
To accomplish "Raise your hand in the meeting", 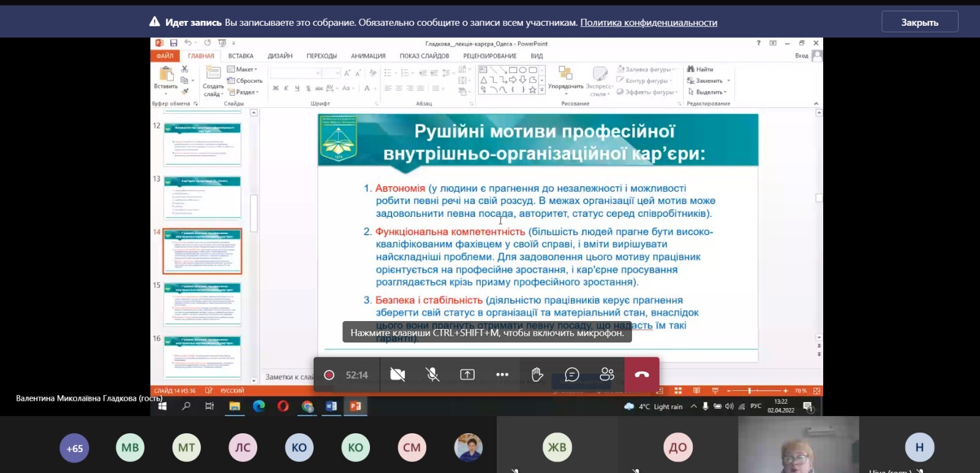I will 537,374.
